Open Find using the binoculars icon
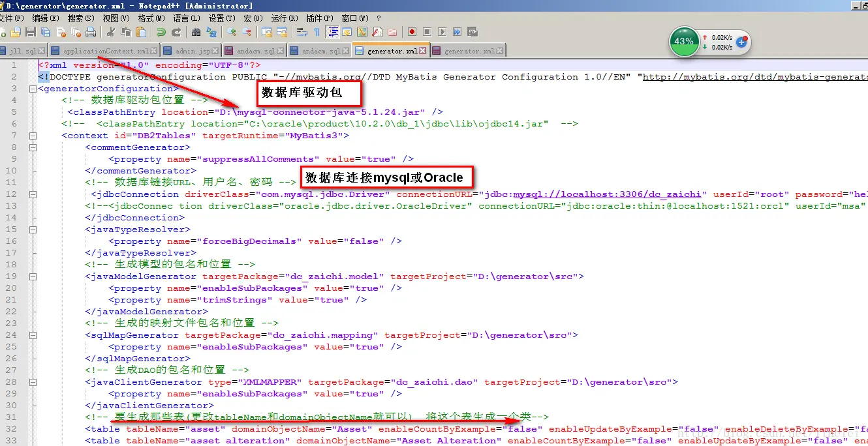 [196, 31]
